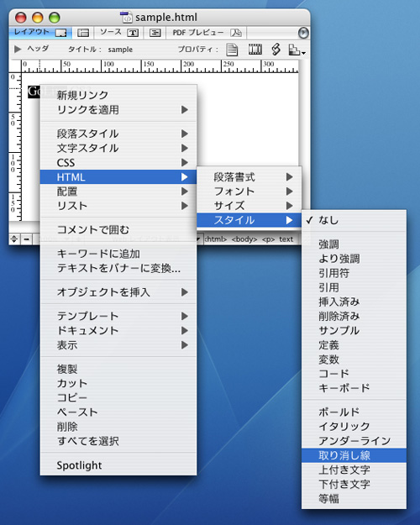Open the 配置 submenu
420x525 pixels.
coord(118,192)
